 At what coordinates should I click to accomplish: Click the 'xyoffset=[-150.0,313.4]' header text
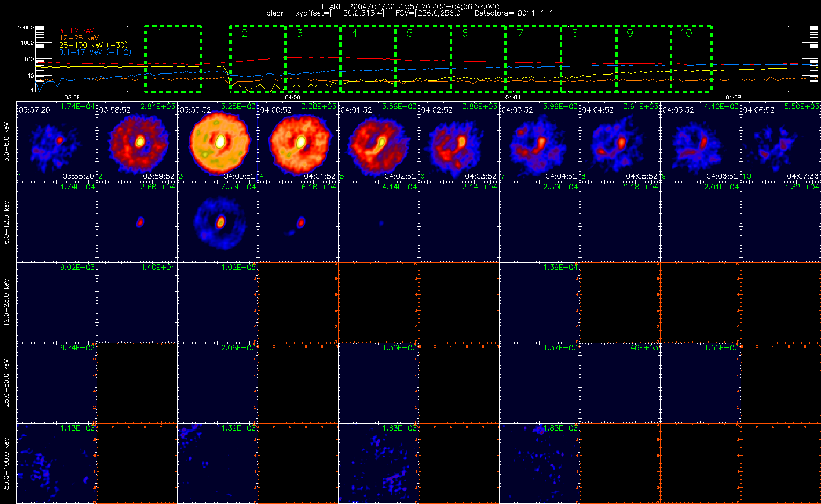coord(340,13)
